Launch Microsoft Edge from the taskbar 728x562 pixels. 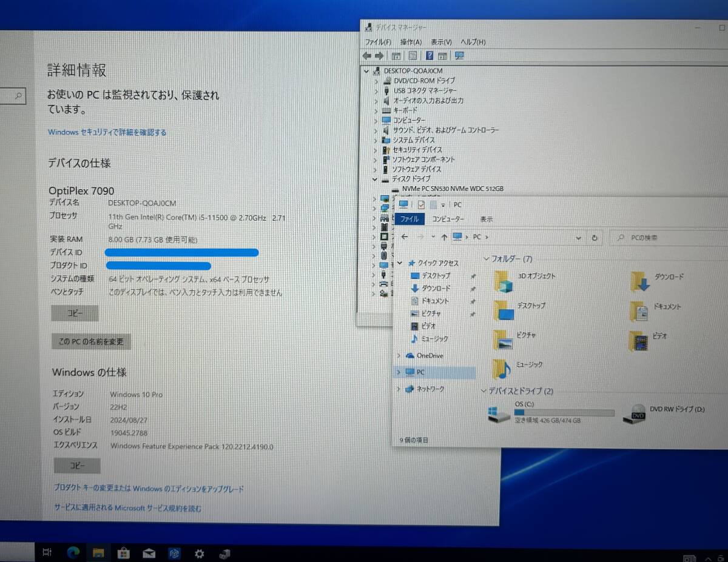(73, 553)
